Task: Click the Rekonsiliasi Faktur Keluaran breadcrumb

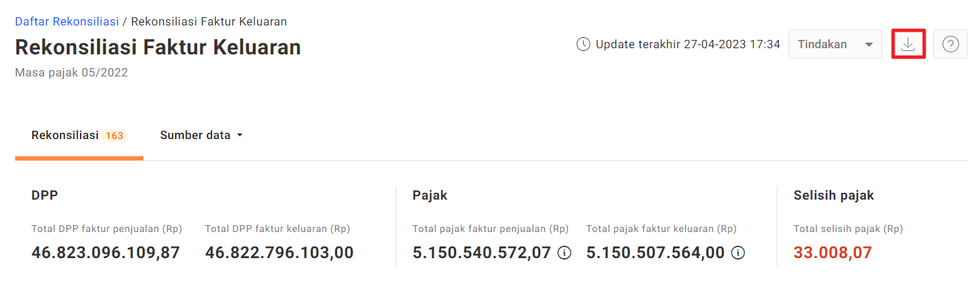Action: (209, 21)
